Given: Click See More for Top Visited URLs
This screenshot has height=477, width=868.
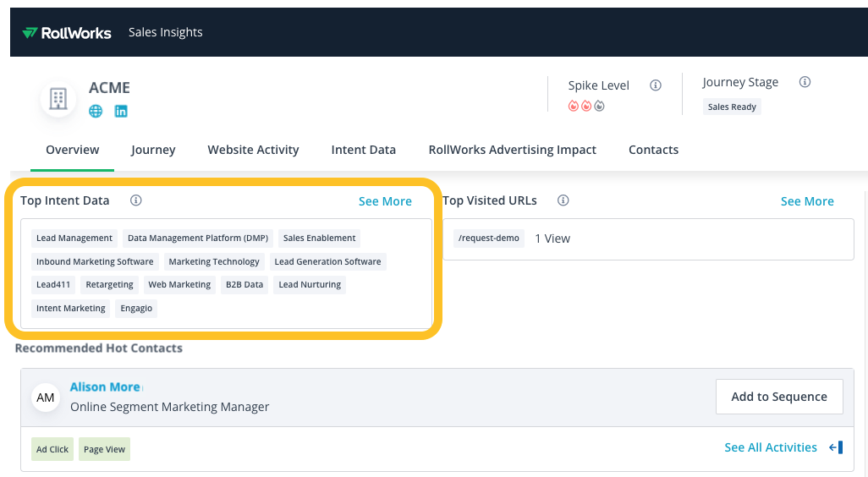Looking at the screenshot, I should point(807,201).
